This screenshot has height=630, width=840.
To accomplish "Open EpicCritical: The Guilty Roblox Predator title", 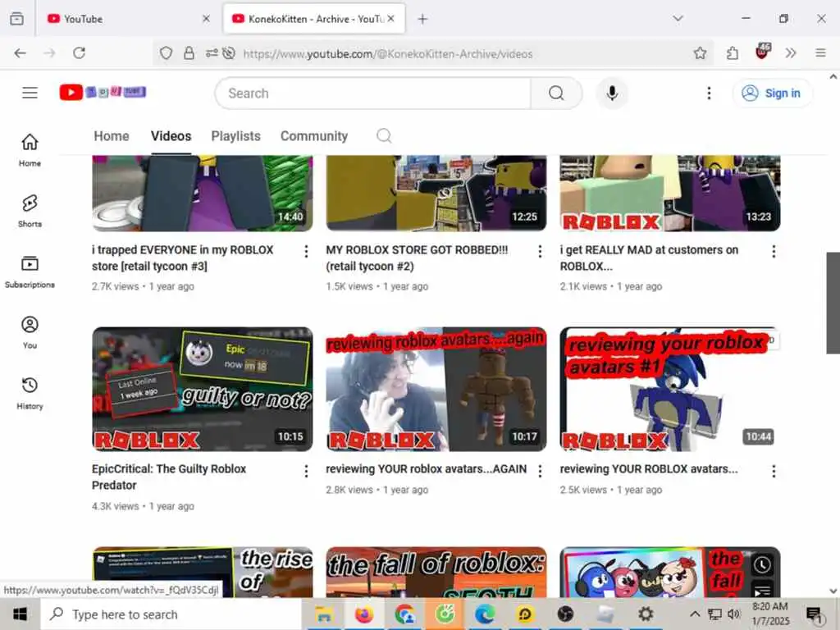I will (169, 477).
